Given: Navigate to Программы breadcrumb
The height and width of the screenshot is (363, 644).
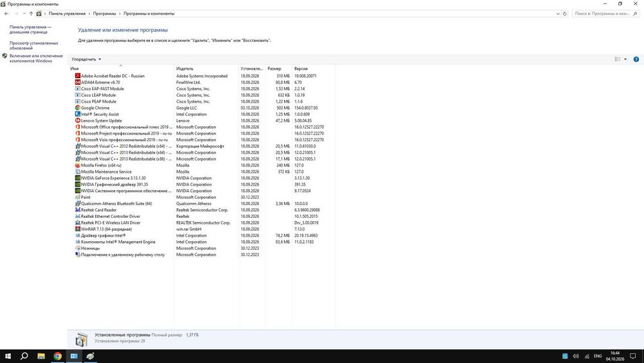Looking at the screenshot, I should click(104, 14).
